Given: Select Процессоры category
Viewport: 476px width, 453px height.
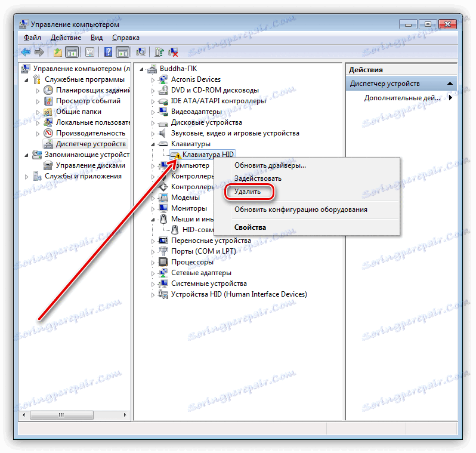Looking at the screenshot, I should (192, 262).
